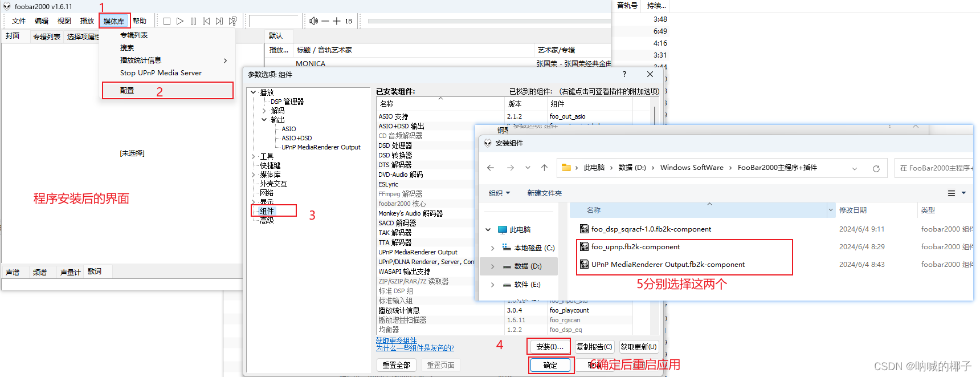Click the 此电脑 computer icon in navigation pane

coord(503,229)
